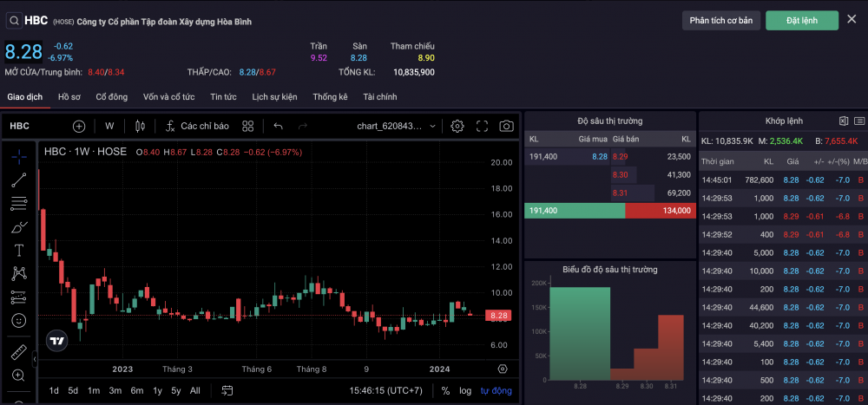Screen dimensions: 868x405
Task: Take a chart snapshot with camera icon
Action: [x=506, y=126]
